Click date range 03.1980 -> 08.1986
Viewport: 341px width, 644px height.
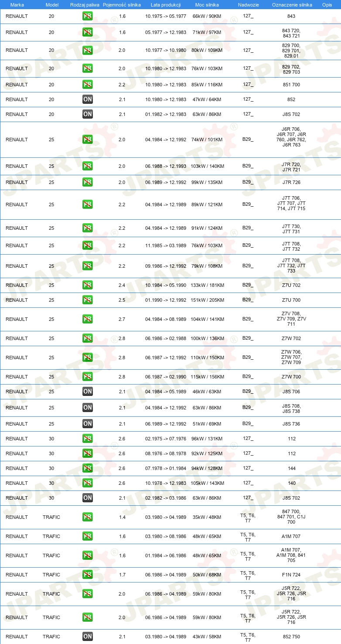166,537
